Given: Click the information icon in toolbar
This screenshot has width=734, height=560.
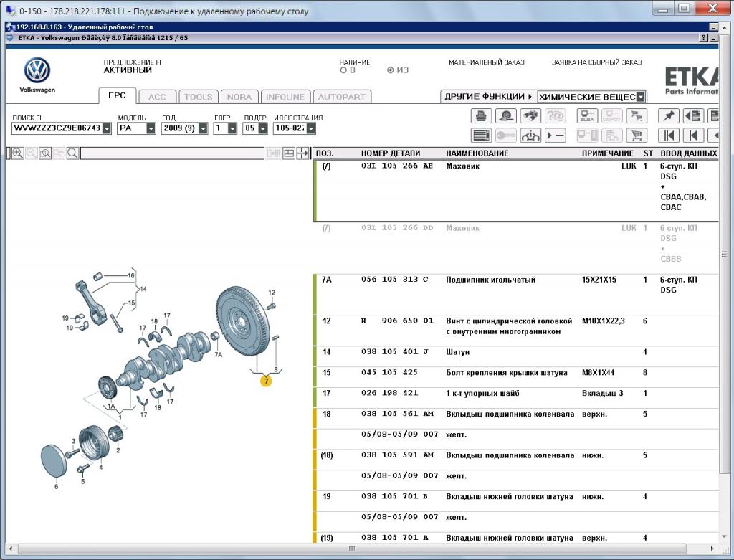Looking at the screenshot, I should point(530,136).
